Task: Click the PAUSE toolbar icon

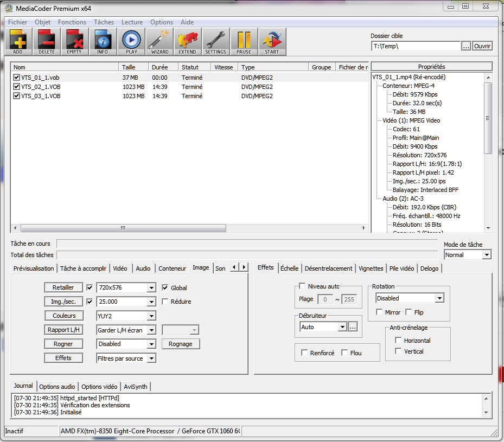Action: coord(244,42)
